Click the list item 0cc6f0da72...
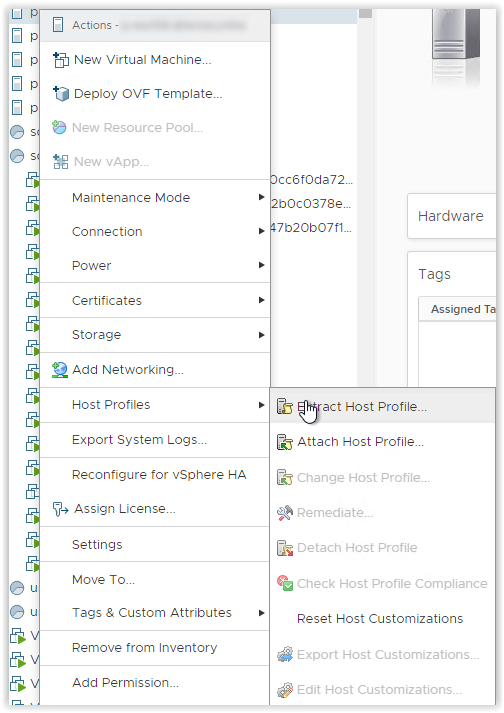Viewport: 504px width, 713px height. coord(312,180)
